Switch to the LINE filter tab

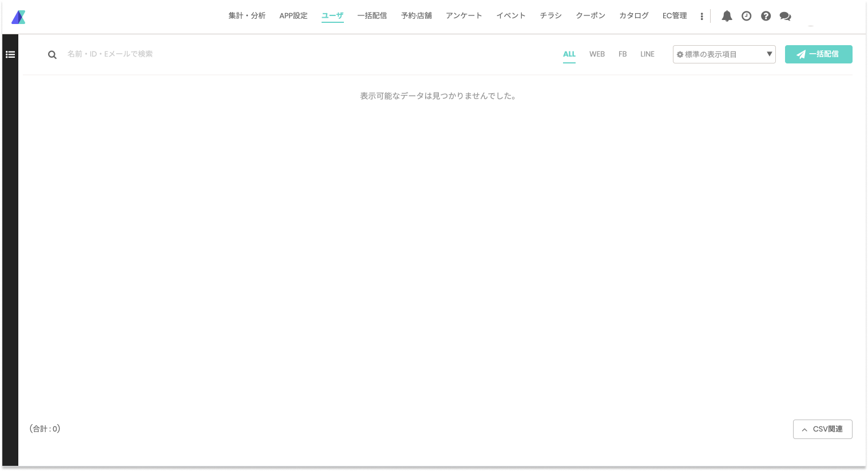pyautogui.click(x=647, y=54)
